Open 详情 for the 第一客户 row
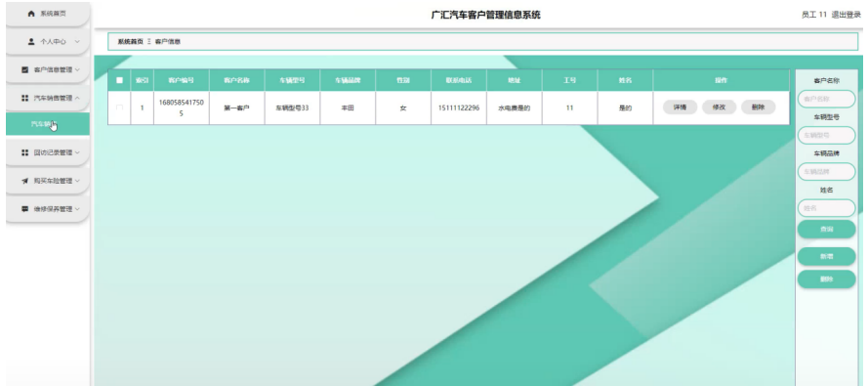This screenshot has width=868, height=386. tap(680, 107)
